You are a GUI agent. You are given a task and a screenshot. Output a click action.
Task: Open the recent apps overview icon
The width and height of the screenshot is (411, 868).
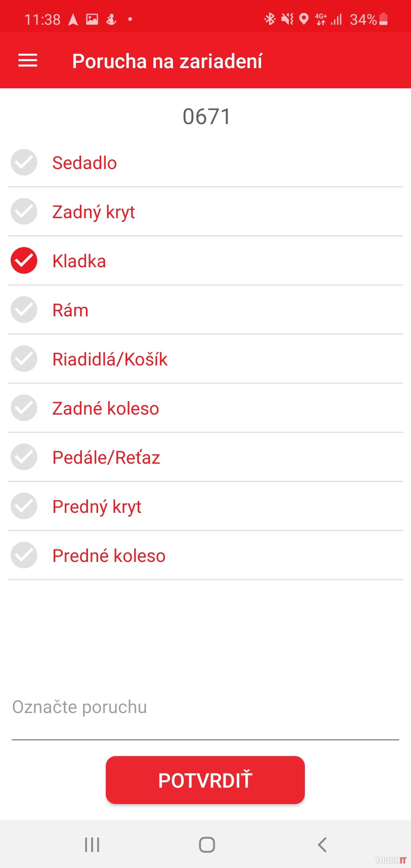tap(92, 844)
